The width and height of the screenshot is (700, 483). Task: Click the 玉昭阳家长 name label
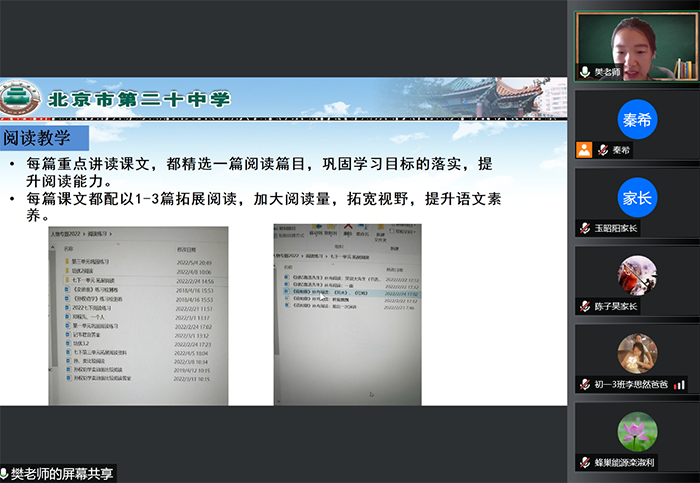(x=615, y=228)
